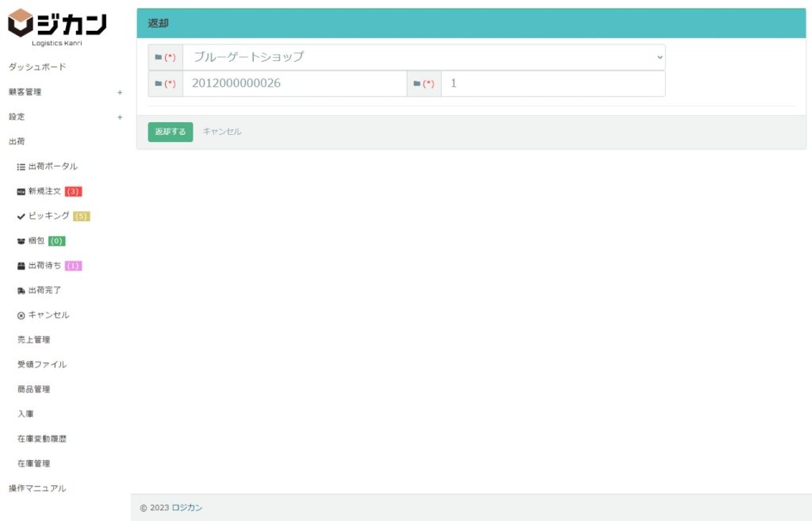Click the ピッキング checkmark icon
Image resolution: width=812 pixels, height=521 pixels.
tap(21, 216)
